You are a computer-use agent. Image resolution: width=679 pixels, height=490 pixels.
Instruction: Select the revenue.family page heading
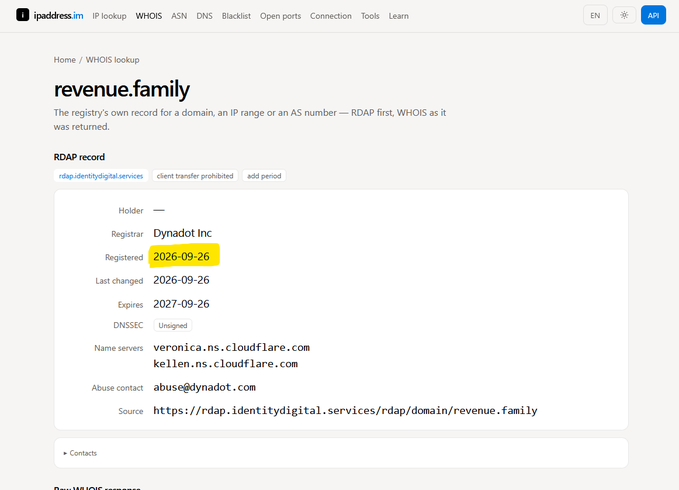pyautogui.click(x=122, y=89)
